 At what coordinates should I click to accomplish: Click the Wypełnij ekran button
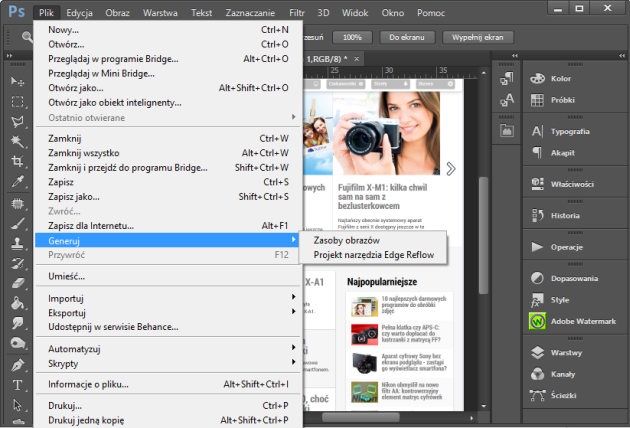click(x=477, y=37)
